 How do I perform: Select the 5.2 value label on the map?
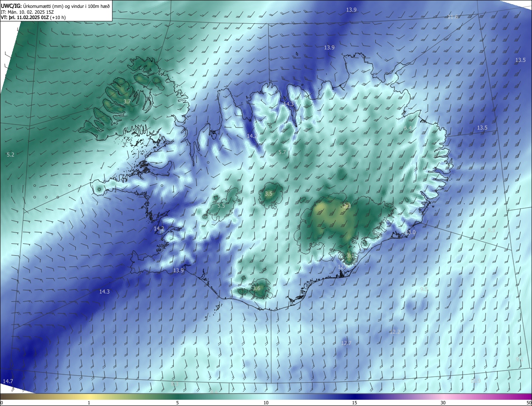tap(10, 154)
